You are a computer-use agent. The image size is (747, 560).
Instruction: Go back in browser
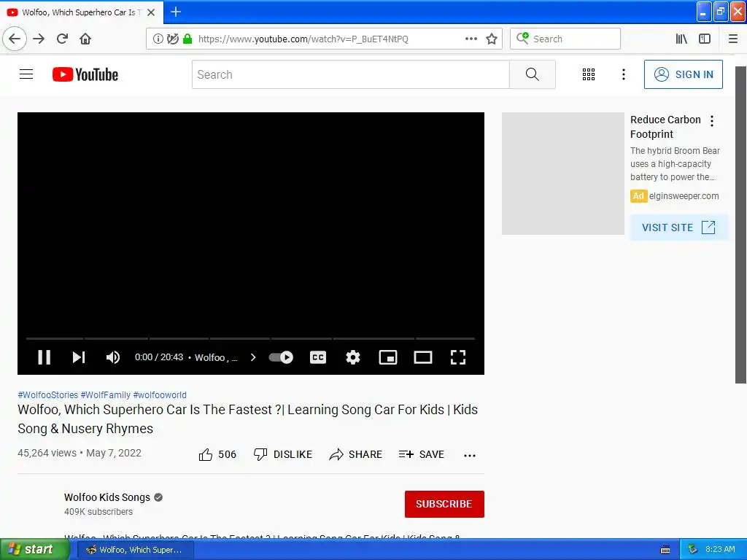coord(15,39)
